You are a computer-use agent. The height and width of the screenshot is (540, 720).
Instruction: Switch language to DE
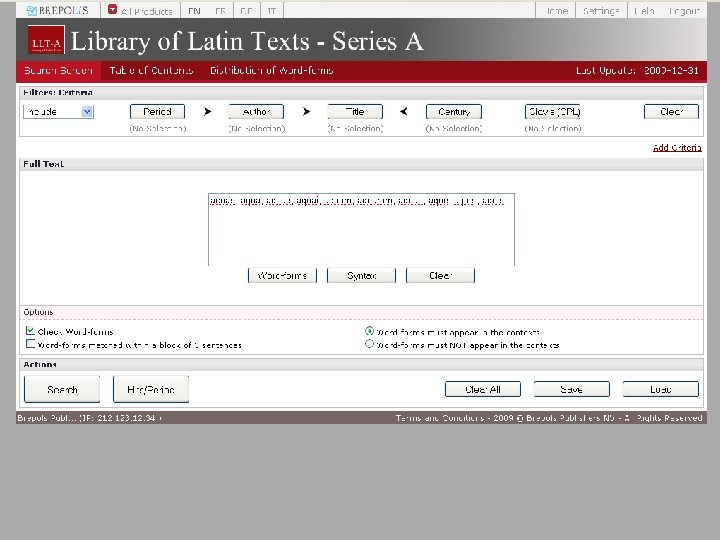247,11
